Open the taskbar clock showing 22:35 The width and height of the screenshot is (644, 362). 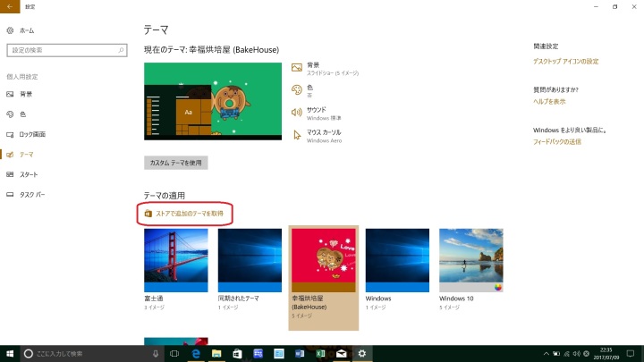(x=606, y=353)
